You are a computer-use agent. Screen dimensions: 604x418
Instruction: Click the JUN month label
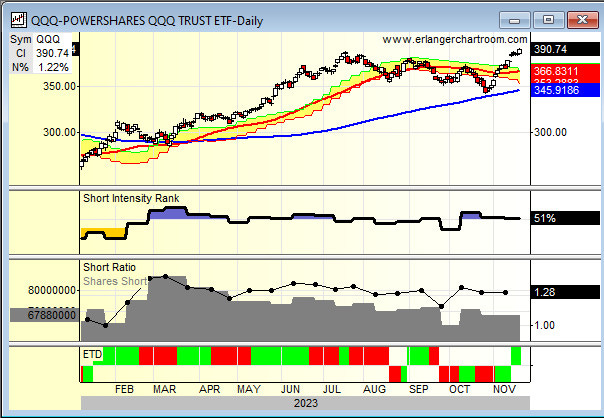click(290, 389)
